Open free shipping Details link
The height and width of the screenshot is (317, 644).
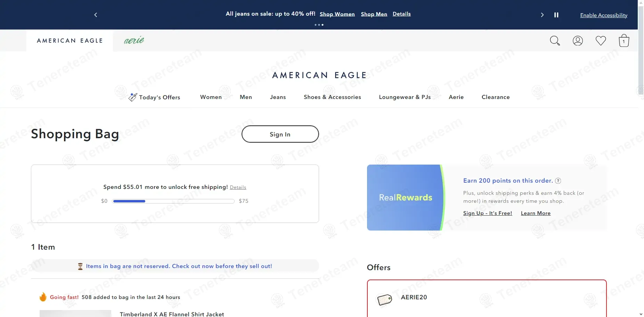pos(238,187)
